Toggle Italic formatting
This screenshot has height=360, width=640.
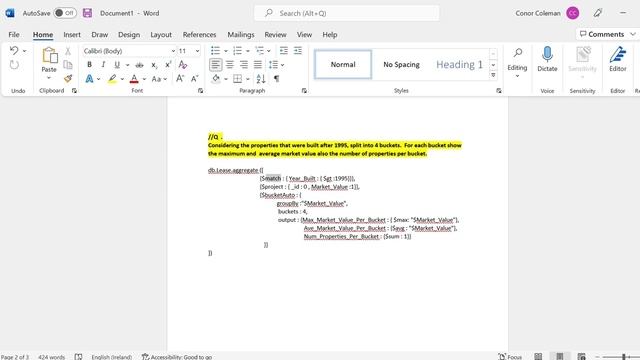[103, 65]
